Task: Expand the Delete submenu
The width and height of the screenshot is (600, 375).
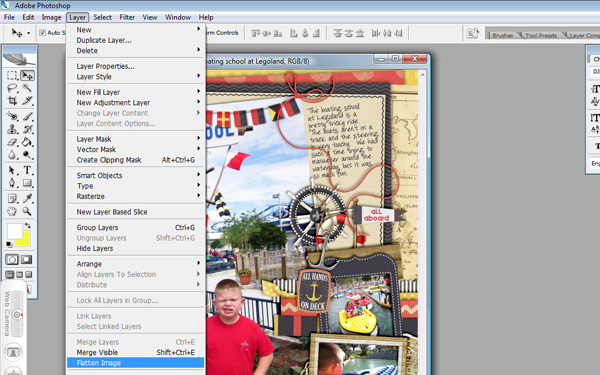Action: click(x=135, y=51)
